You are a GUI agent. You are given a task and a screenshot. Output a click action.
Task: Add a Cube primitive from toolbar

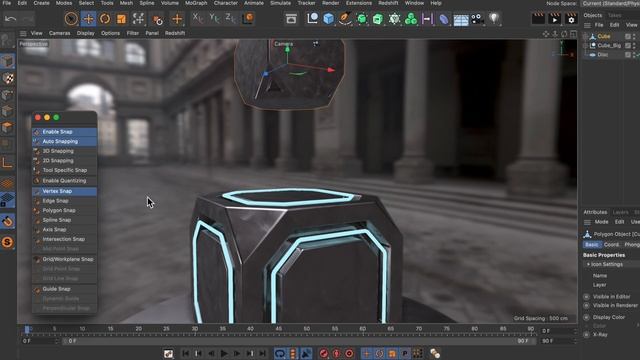pyautogui.click(x=329, y=19)
